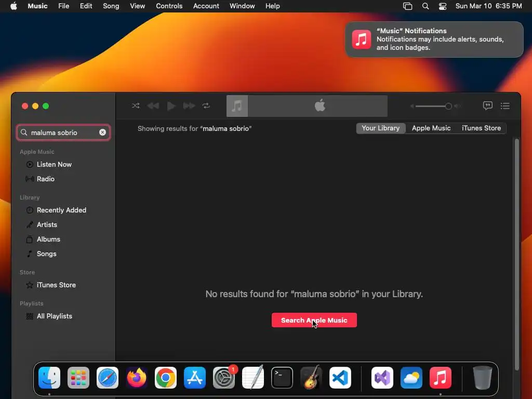The height and width of the screenshot is (399, 532).
Task: Switch to the iTunes Store search tab
Action: 481,128
